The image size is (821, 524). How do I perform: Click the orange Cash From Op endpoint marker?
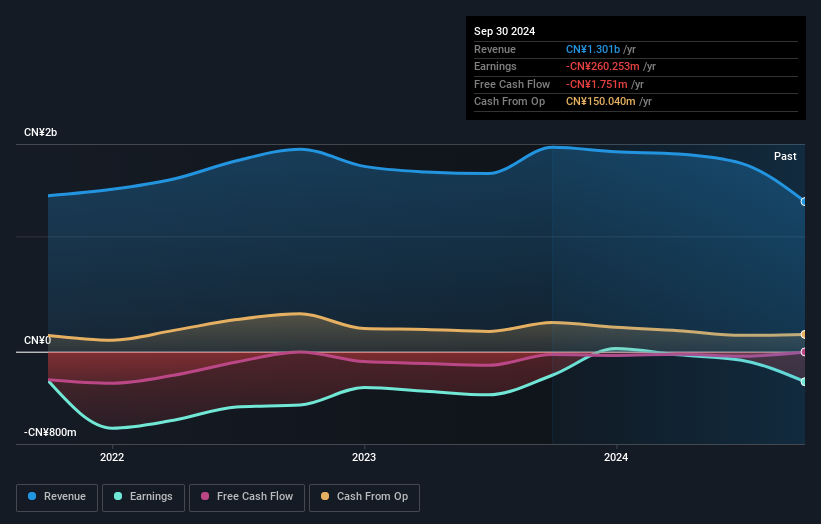[804, 334]
